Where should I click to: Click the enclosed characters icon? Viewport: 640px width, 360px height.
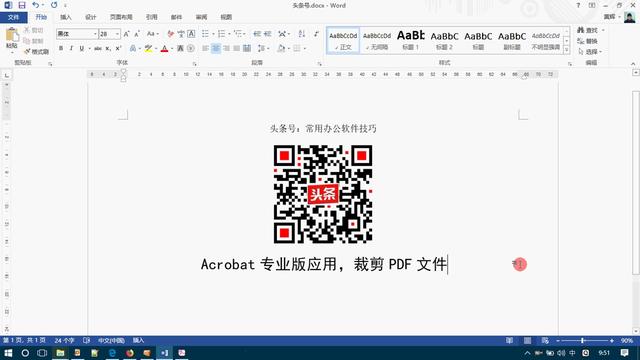[191, 49]
